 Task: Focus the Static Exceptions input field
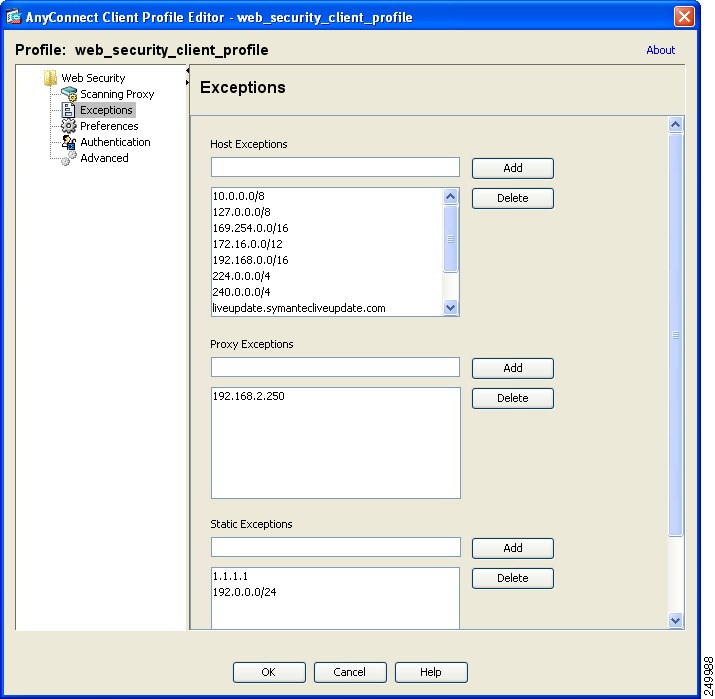[336, 547]
